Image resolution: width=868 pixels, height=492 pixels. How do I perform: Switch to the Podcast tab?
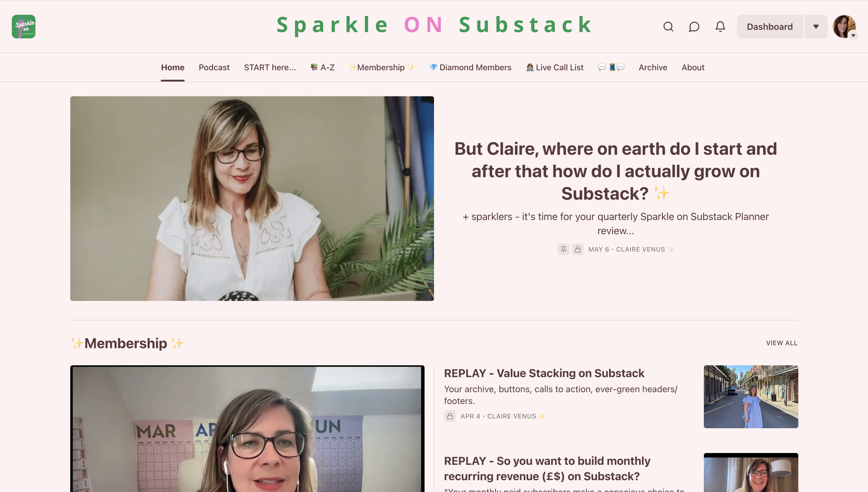[x=214, y=67]
